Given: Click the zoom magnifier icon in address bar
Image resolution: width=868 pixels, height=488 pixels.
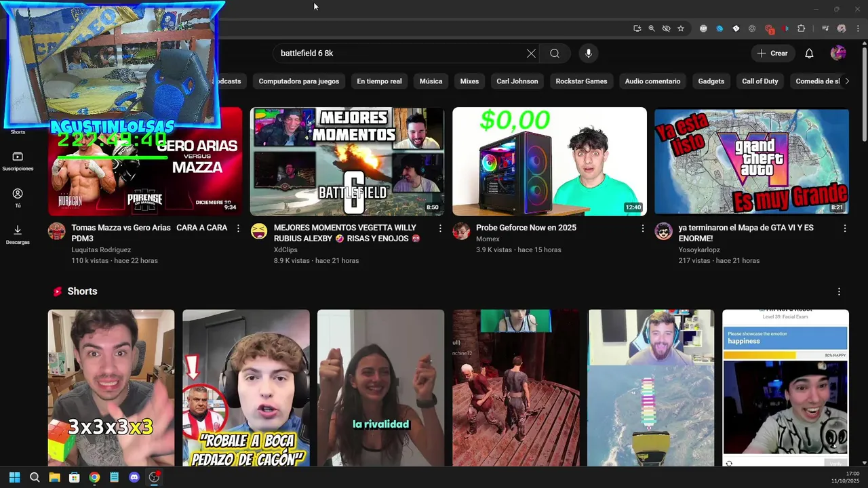Looking at the screenshot, I should 652,28.
